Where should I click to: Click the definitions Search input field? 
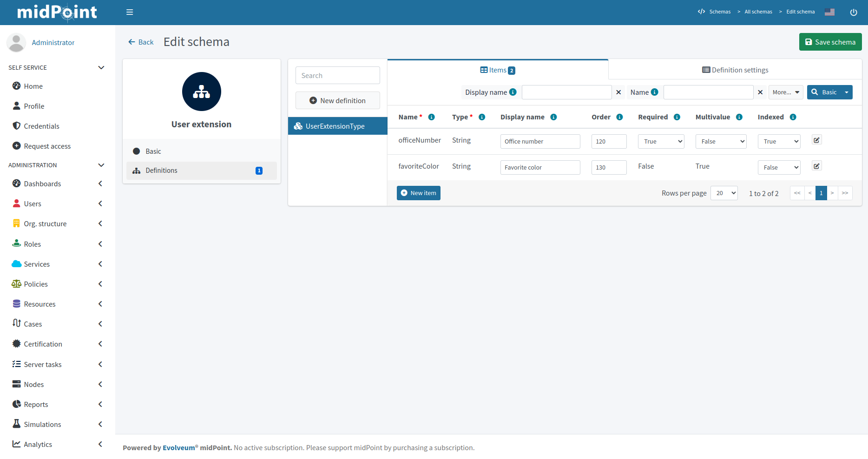pos(337,76)
